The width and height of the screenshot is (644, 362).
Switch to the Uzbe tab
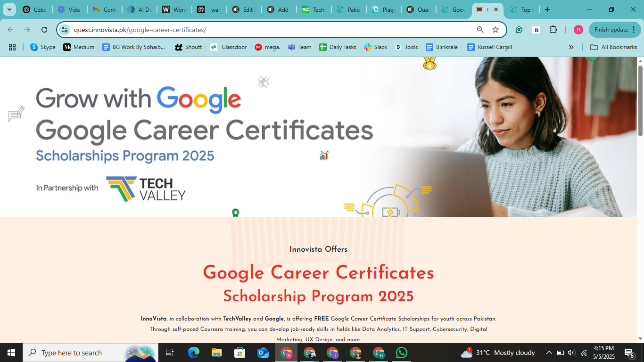34,9
